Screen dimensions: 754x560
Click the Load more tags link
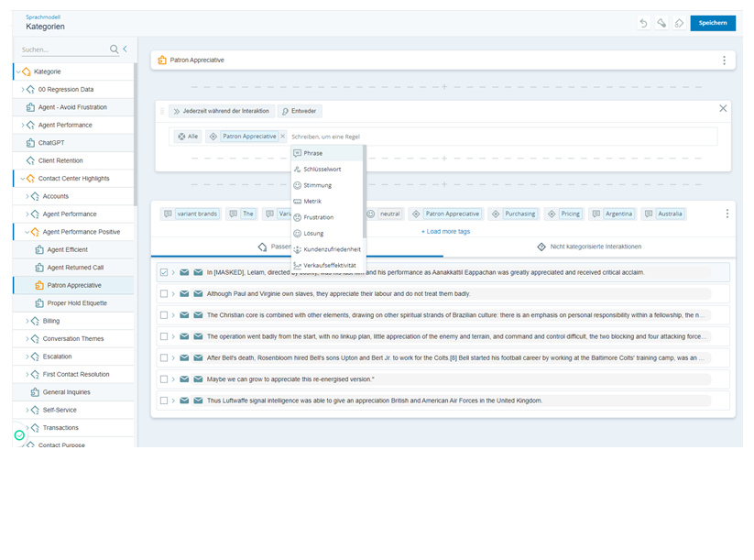[446, 231]
